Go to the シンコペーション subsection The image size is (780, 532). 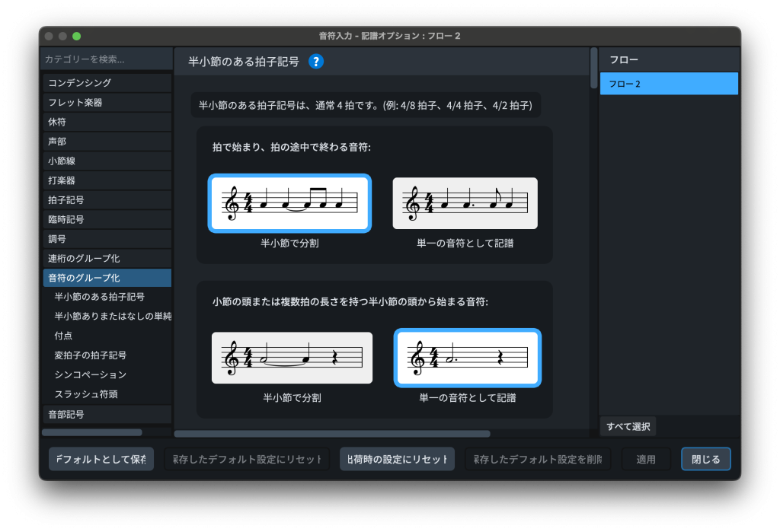coord(91,375)
